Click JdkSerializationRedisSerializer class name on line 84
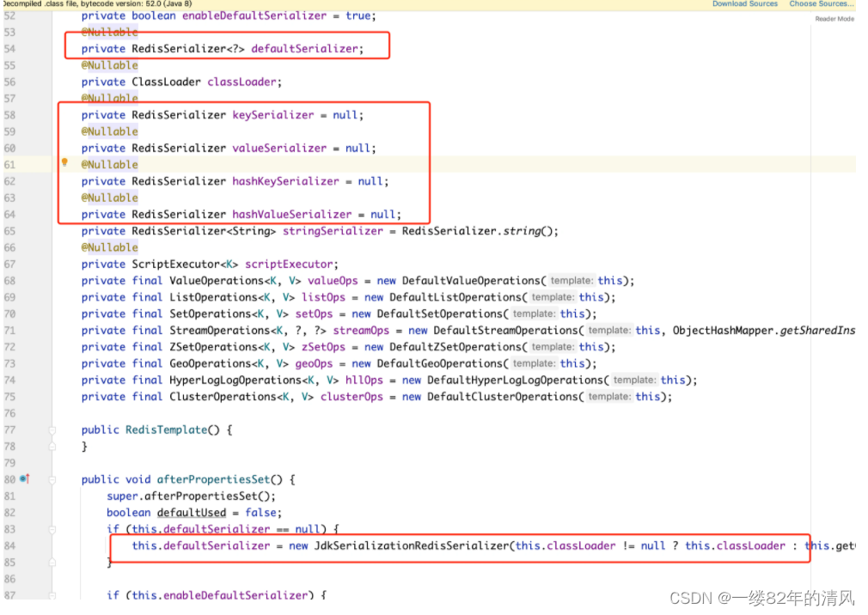 pyautogui.click(x=412, y=546)
